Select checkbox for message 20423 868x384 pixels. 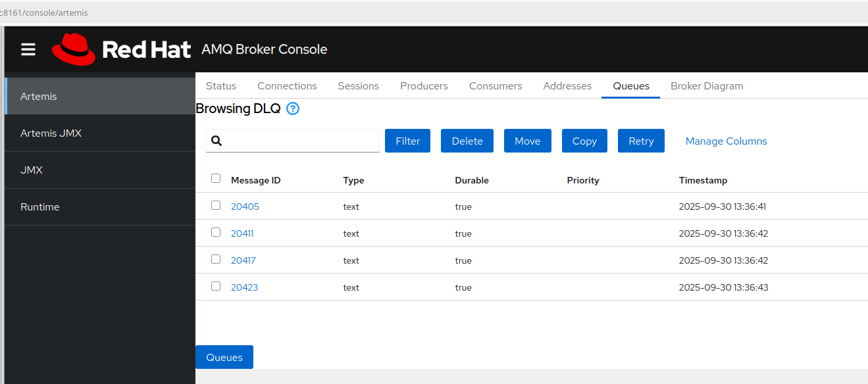coord(216,286)
